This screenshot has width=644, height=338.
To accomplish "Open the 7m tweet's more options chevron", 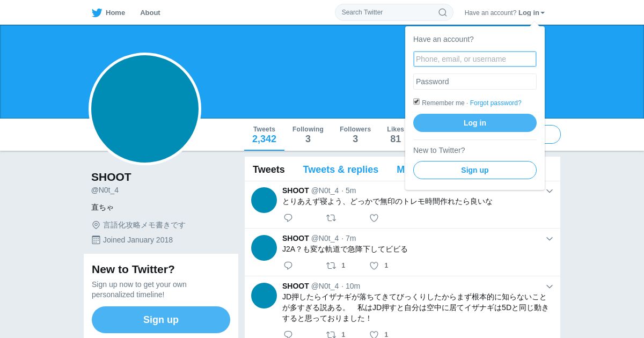I will click(x=550, y=239).
